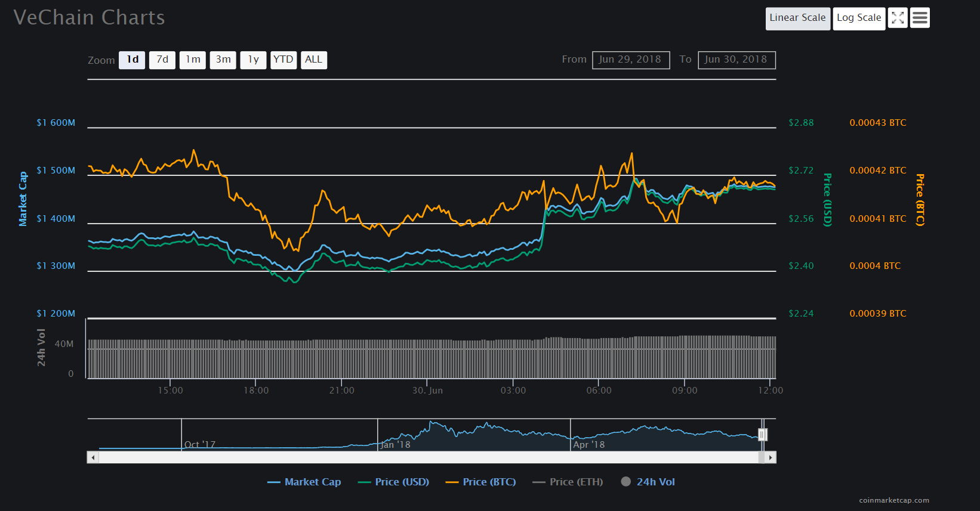Image resolution: width=980 pixels, height=511 pixels.
Task: Open the chart hamburger context menu
Action: click(920, 18)
